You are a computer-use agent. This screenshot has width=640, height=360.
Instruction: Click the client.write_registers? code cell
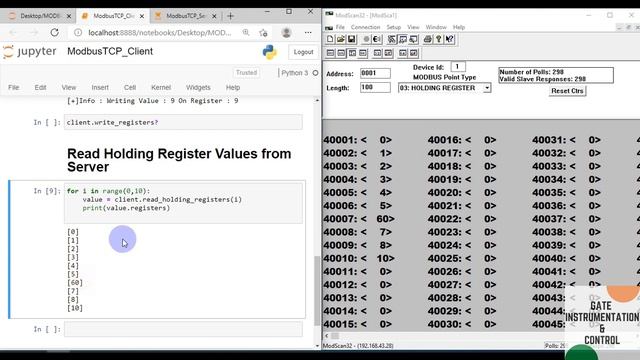183,122
